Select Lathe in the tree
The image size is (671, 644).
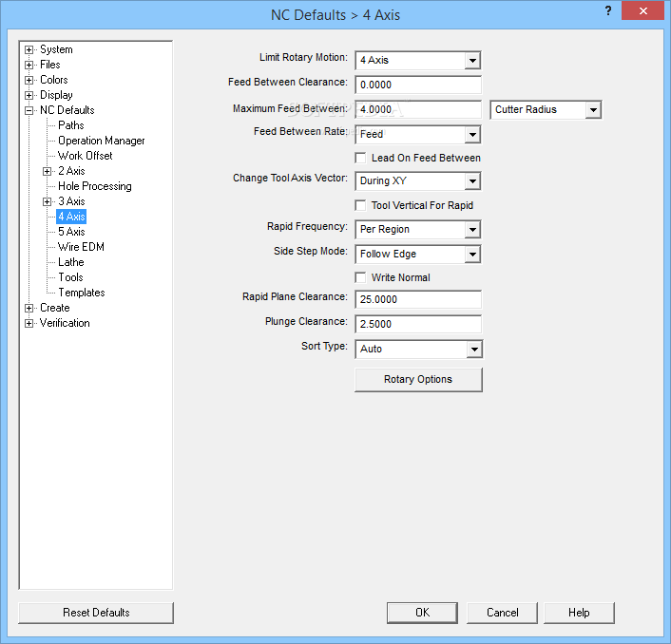coord(71,262)
